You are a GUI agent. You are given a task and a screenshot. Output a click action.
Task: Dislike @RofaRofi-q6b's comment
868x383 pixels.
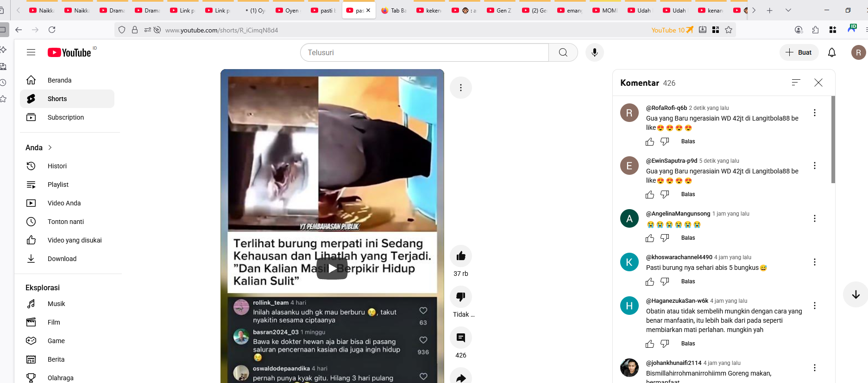click(665, 141)
